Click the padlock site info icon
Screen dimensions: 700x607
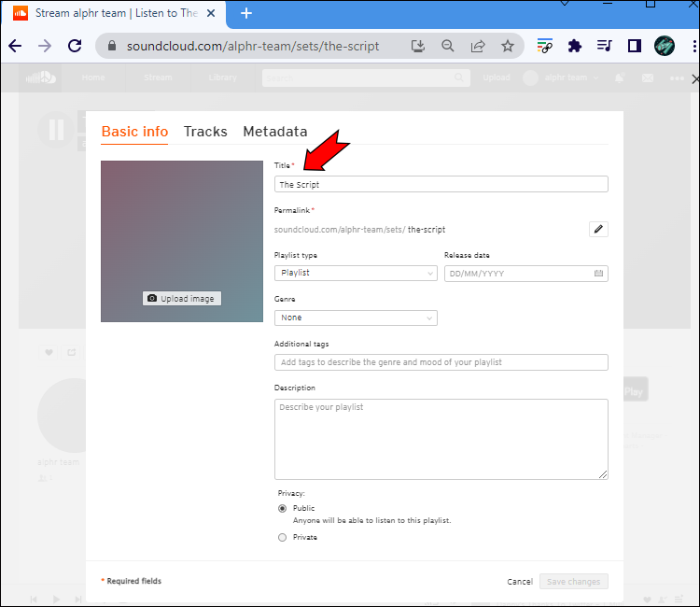pyautogui.click(x=112, y=46)
